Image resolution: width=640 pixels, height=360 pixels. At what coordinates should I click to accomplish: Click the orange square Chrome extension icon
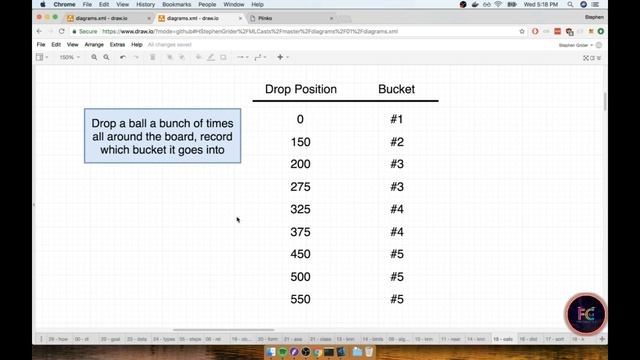pos(558,31)
